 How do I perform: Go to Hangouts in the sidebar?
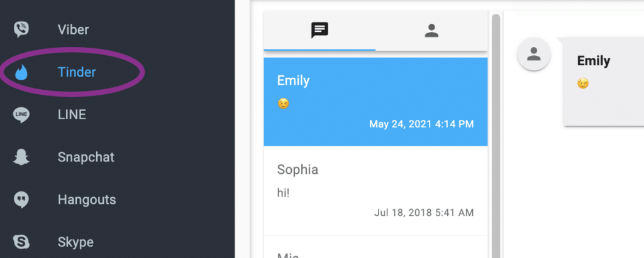[87, 200]
